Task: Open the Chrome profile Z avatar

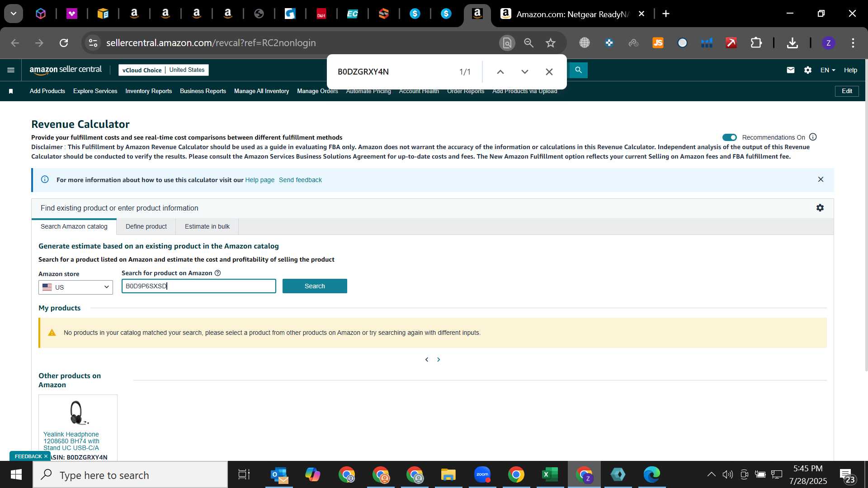Action: click(x=828, y=43)
